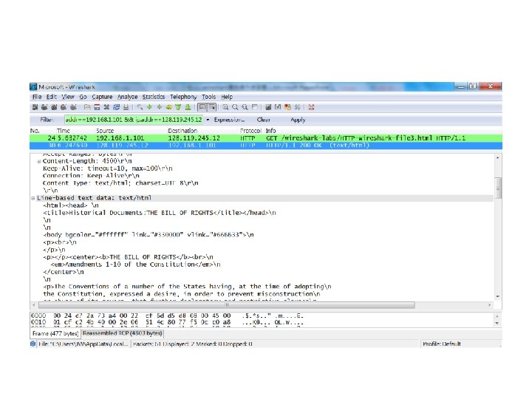Go forward in packet history
This screenshot has width=532, height=399.
(x=159, y=108)
